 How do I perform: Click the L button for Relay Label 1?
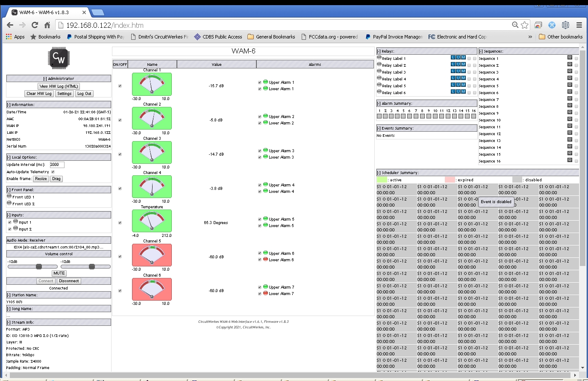(x=453, y=58)
